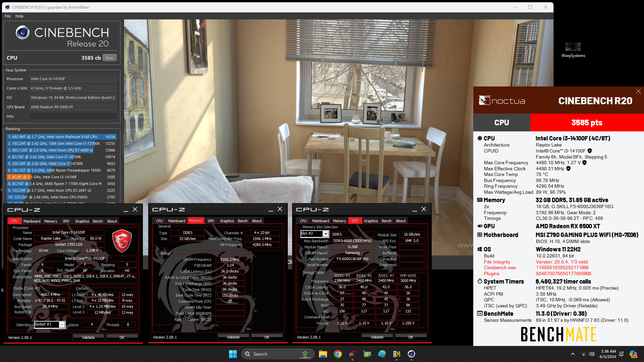Open the WarpSystems desktop icon
644x362 pixels.
point(573,50)
